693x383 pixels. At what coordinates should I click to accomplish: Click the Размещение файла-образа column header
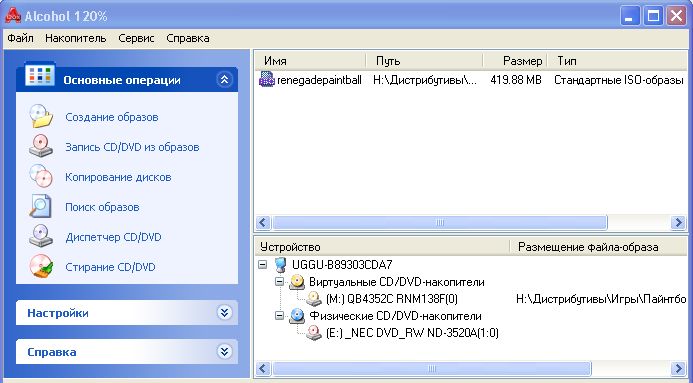click(x=599, y=246)
